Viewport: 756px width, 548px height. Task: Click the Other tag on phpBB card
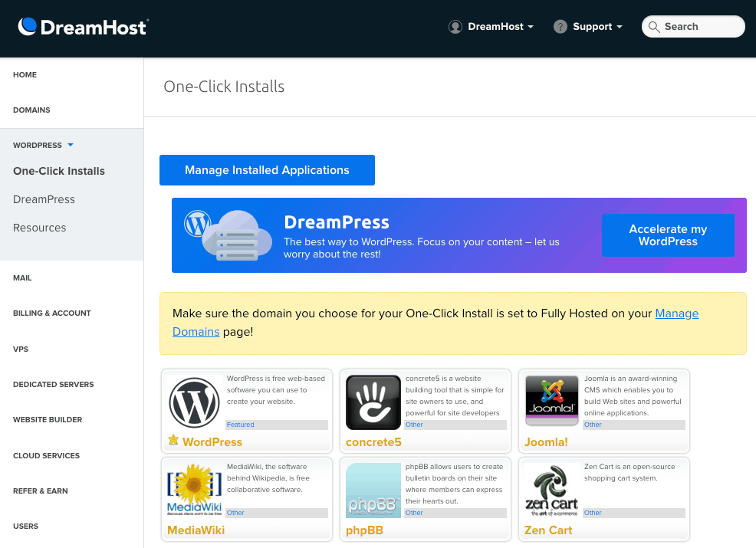[414, 513]
